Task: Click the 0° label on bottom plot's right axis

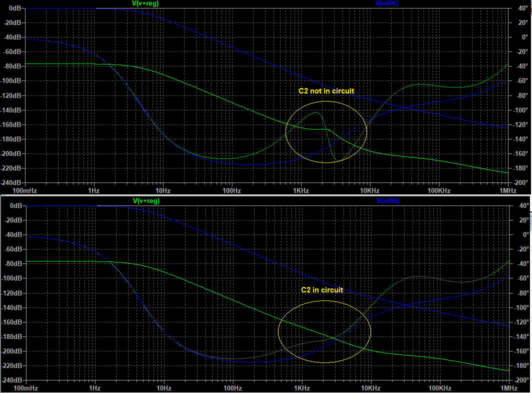Action: tap(525, 234)
